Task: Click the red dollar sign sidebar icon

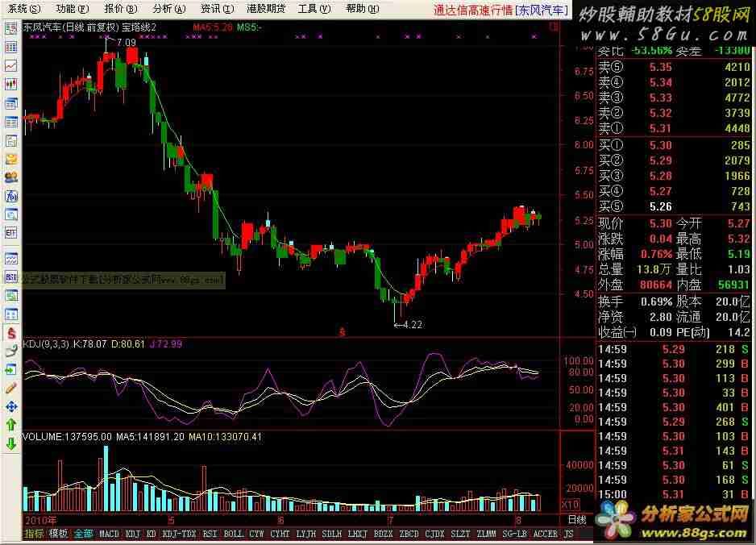Action: 11,333
